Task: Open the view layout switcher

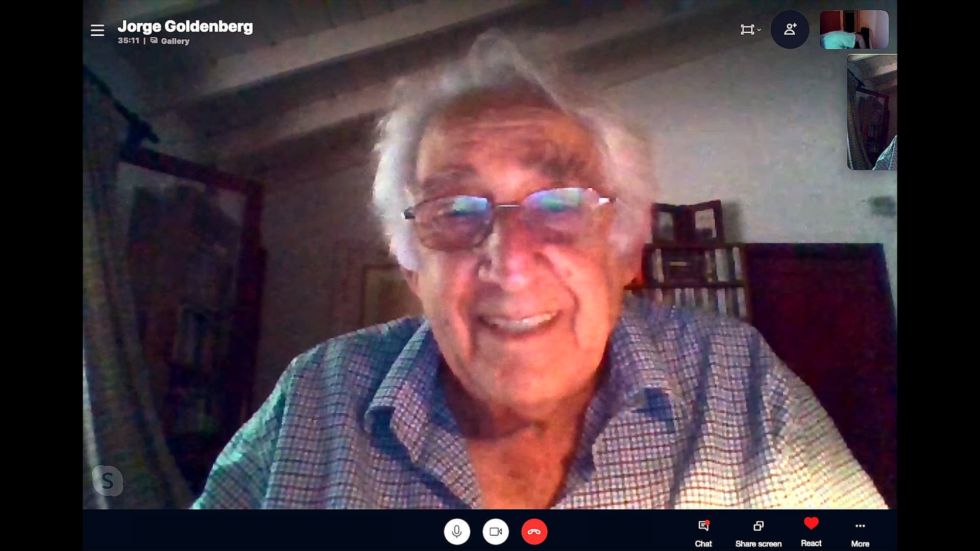Action: (x=747, y=30)
